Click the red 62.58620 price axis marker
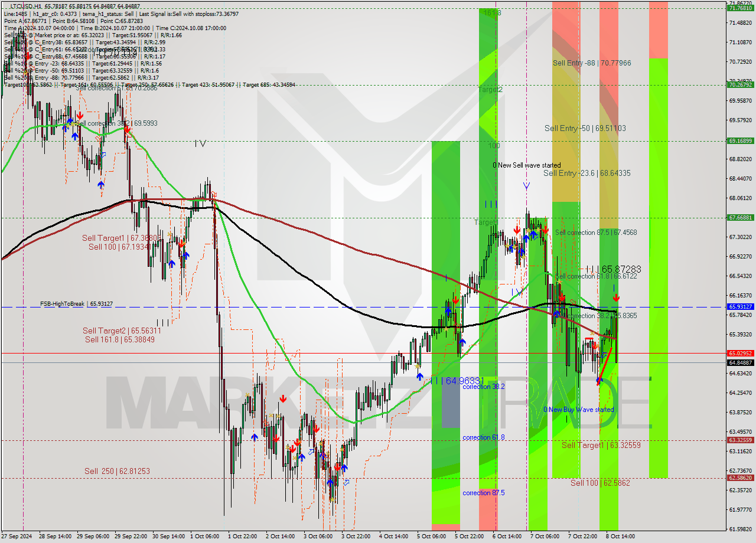The image size is (756, 543). click(x=741, y=478)
